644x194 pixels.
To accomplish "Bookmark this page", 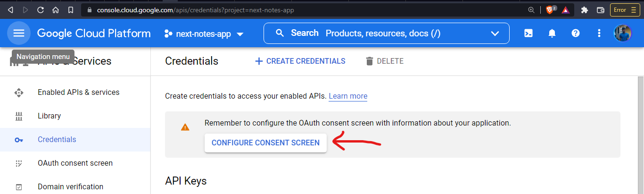I will click(x=71, y=9).
